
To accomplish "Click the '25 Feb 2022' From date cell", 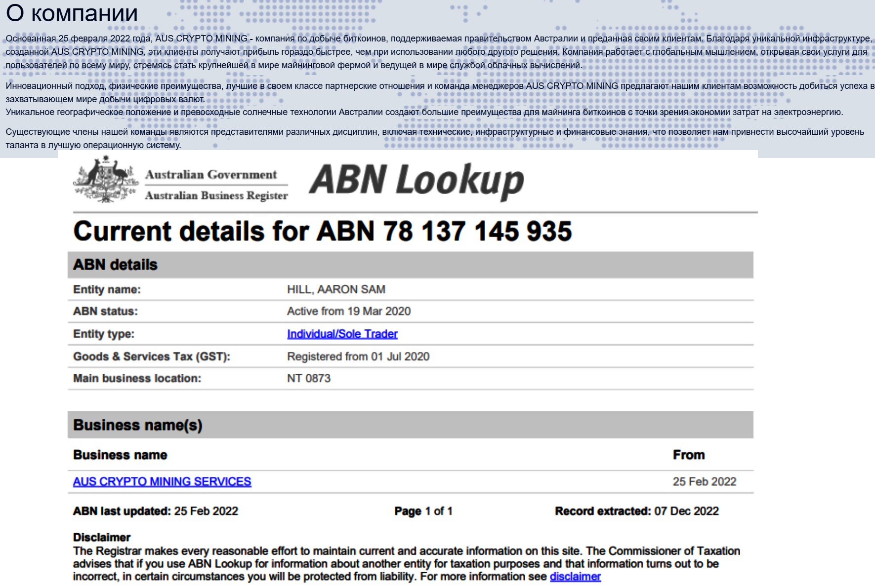I will pos(705,481).
